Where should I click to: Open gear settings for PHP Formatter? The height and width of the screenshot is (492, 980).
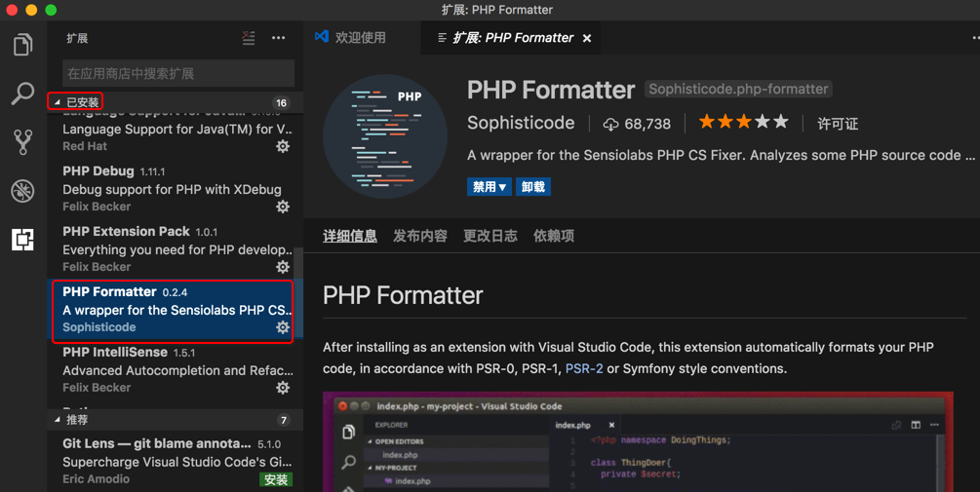tap(283, 327)
